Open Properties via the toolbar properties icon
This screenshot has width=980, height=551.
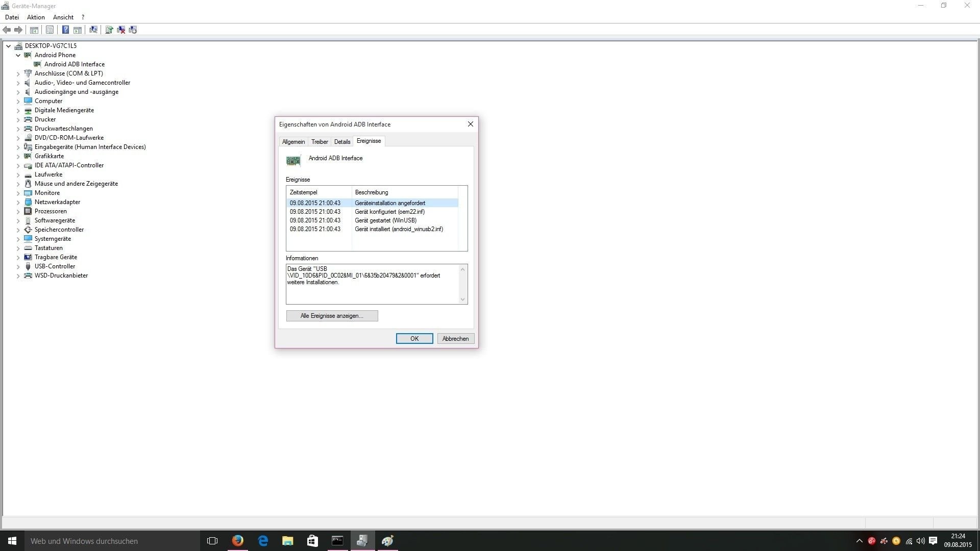tap(50, 30)
